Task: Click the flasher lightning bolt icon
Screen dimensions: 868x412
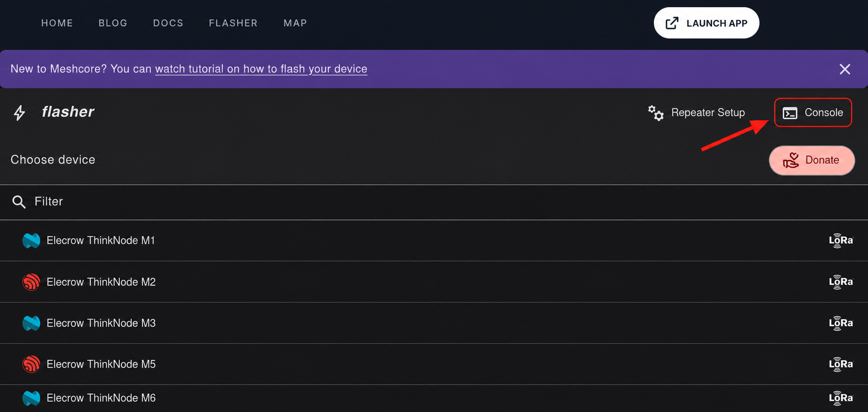Action: coord(20,113)
